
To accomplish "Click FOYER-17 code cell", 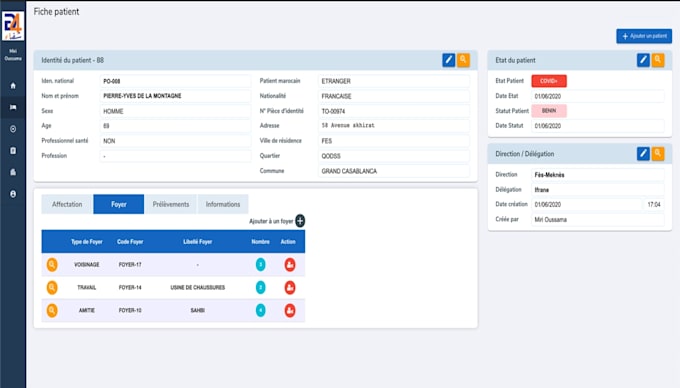I will coord(130,264).
